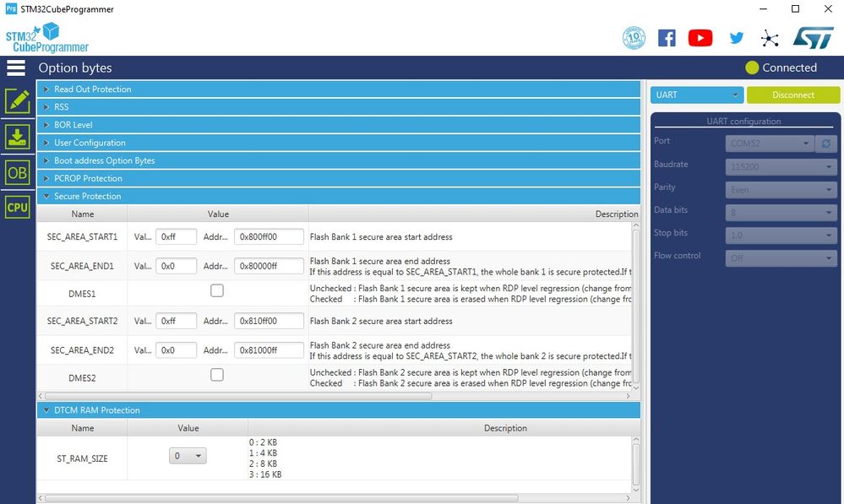The height and width of the screenshot is (504, 844).
Task: Click the Disconnect button
Action: coord(792,95)
